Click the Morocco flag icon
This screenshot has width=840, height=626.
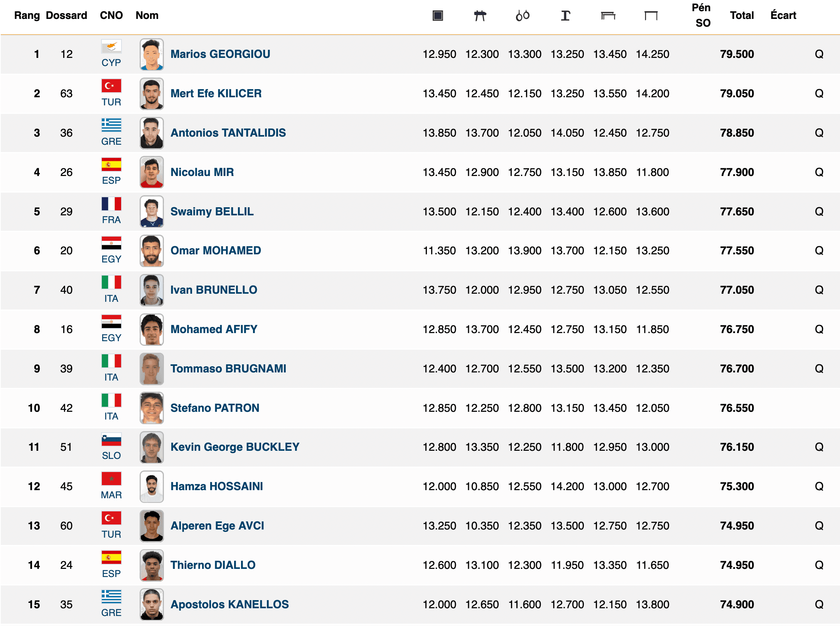[111, 479]
